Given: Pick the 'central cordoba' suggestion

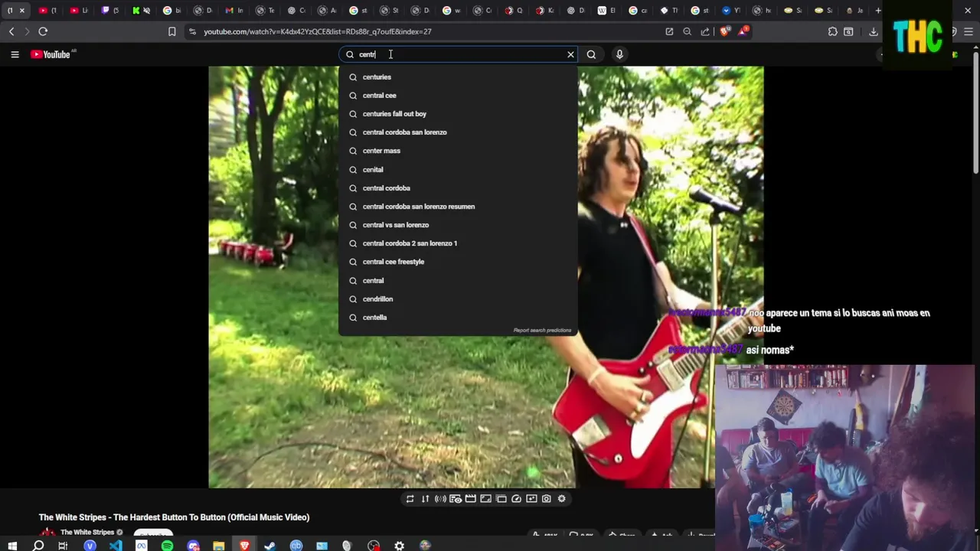Looking at the screenshot, I should [x=458, y=187].
